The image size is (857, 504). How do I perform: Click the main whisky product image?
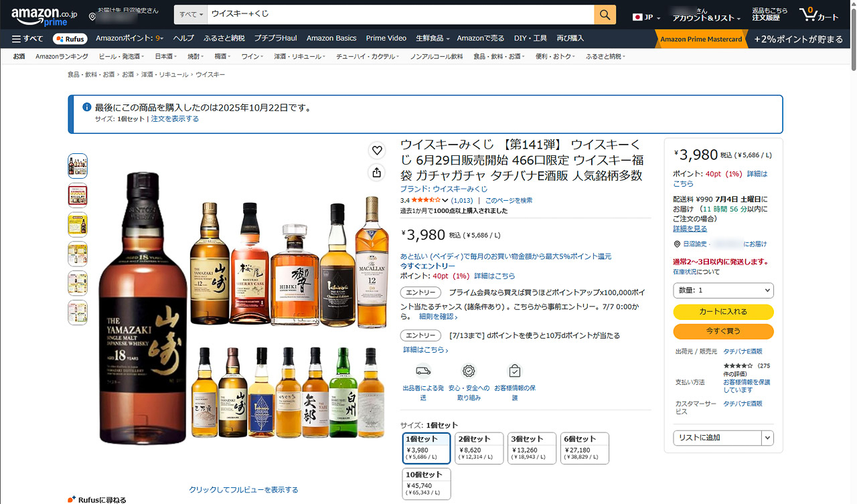pos(243,309)
